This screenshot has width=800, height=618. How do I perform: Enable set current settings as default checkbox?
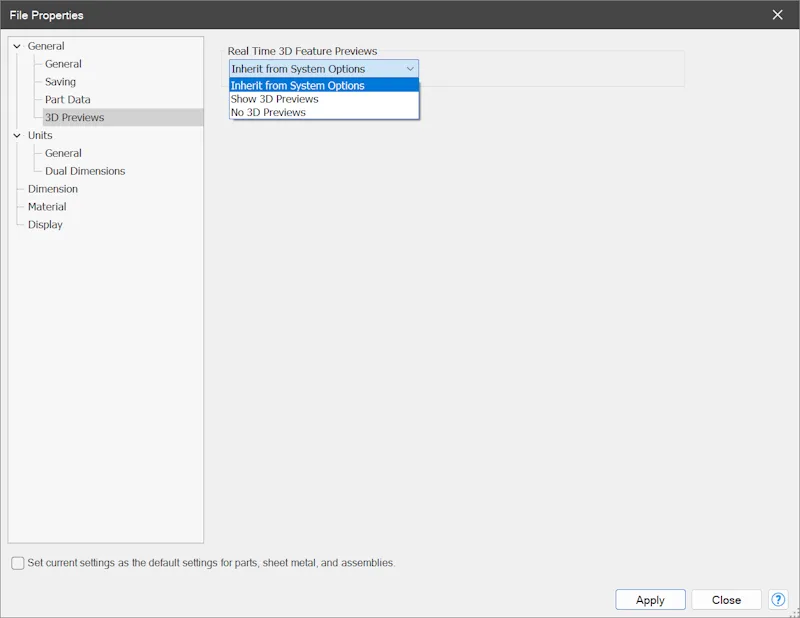click(18, 563)
